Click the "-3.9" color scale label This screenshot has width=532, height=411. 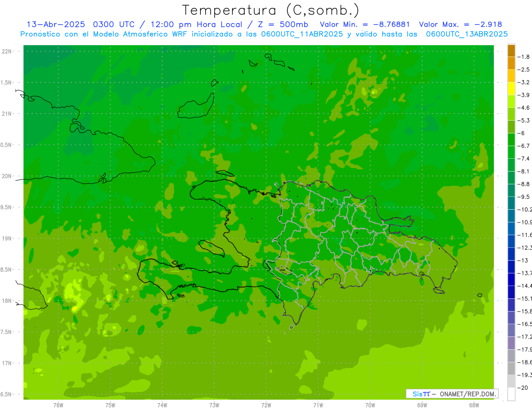(524, 95)
